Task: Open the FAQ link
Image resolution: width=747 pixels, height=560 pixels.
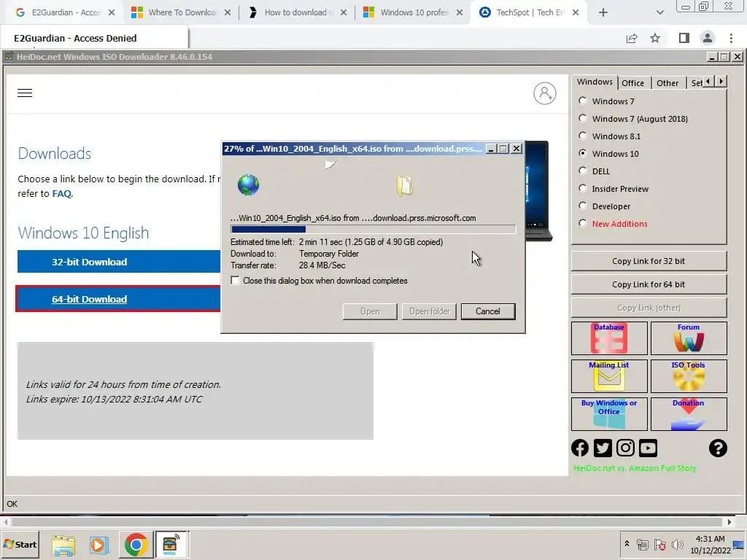Action: tap(62, 193)
